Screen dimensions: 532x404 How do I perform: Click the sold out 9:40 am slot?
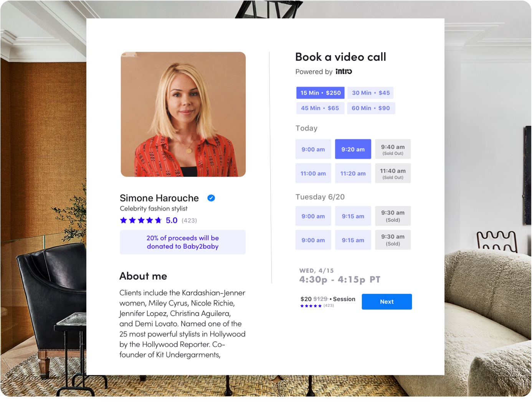pos(393,149)
